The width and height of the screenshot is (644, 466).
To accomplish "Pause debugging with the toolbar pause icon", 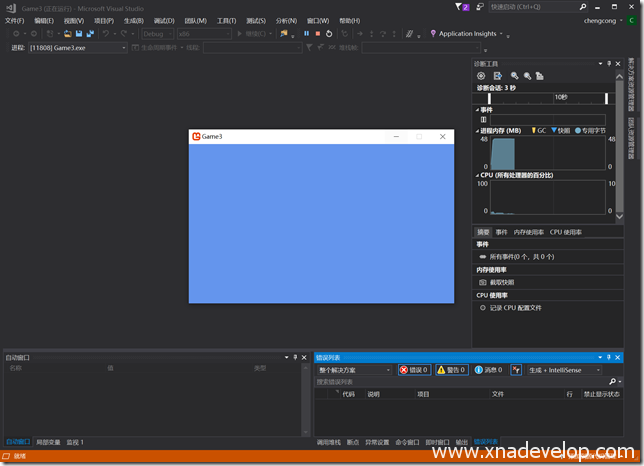I will [307, 33].
